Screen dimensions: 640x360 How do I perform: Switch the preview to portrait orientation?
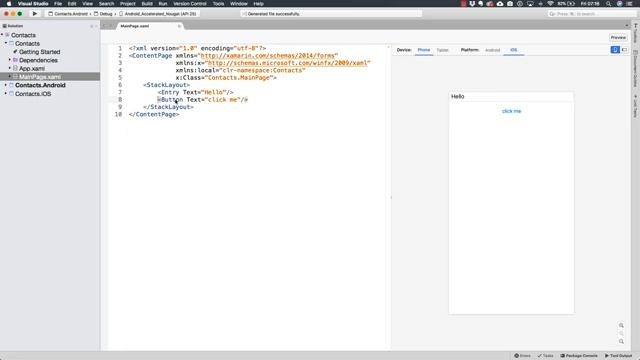tap(615, 49)
